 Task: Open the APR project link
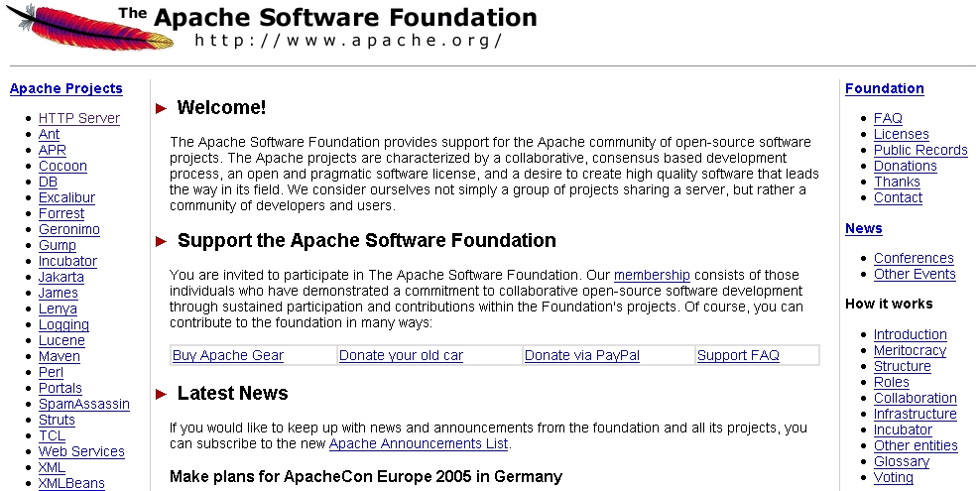point(52,150)
